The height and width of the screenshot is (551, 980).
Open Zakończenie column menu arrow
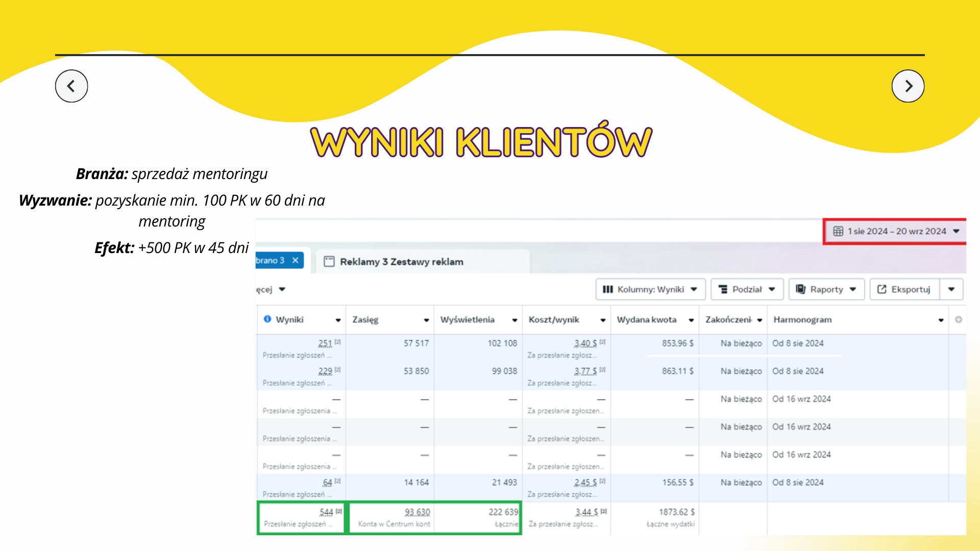[x=759, y=320]
